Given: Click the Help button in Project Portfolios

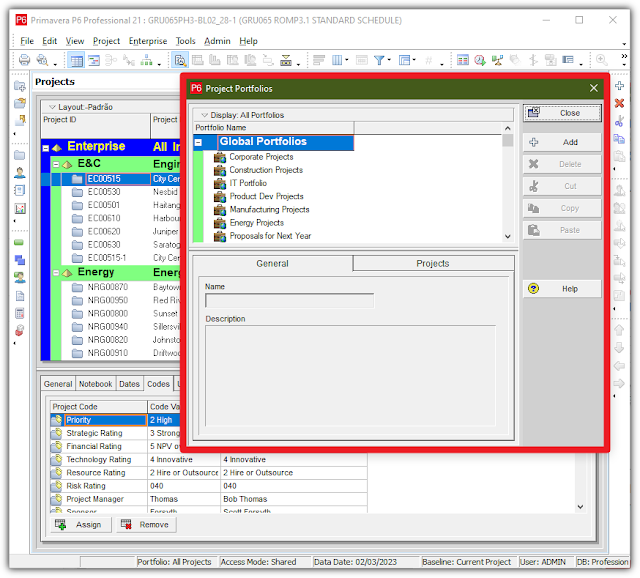Looking at the screenshot, I should (x=562, y=289).
